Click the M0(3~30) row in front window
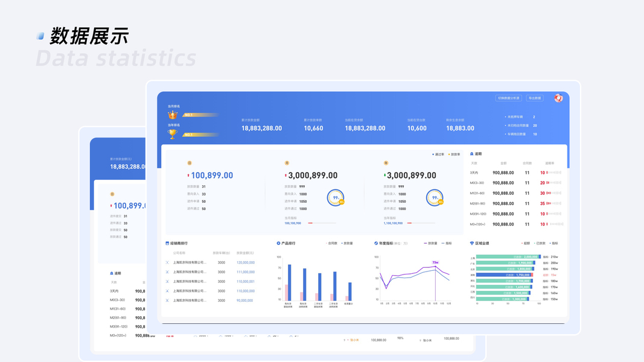 pyautogui.click(x=516, y=183)
